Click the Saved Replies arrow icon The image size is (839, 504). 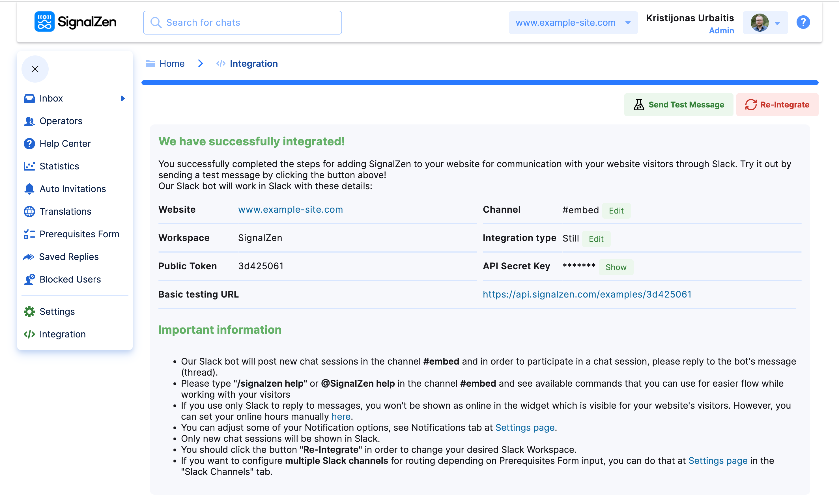(29, 257)
